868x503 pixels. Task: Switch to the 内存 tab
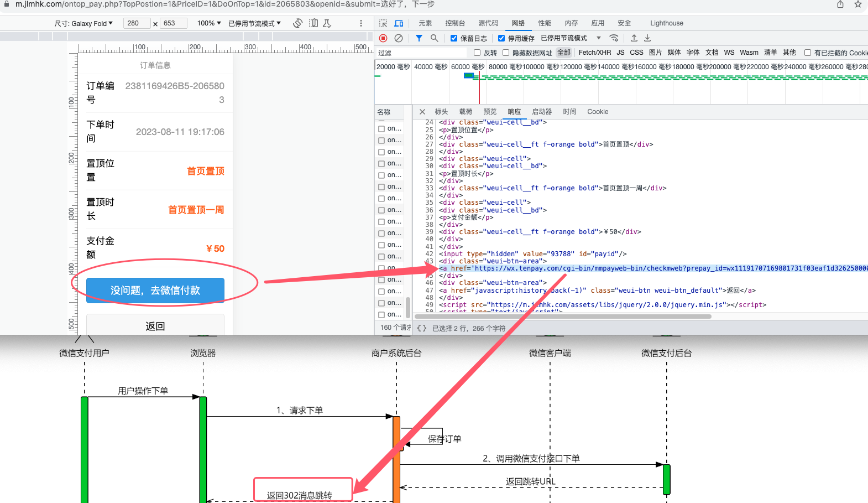coord(571,23)
